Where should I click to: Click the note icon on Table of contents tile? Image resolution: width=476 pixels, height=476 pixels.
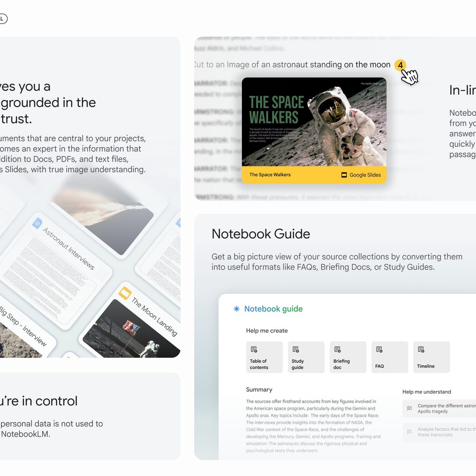[x=254, y=349]
